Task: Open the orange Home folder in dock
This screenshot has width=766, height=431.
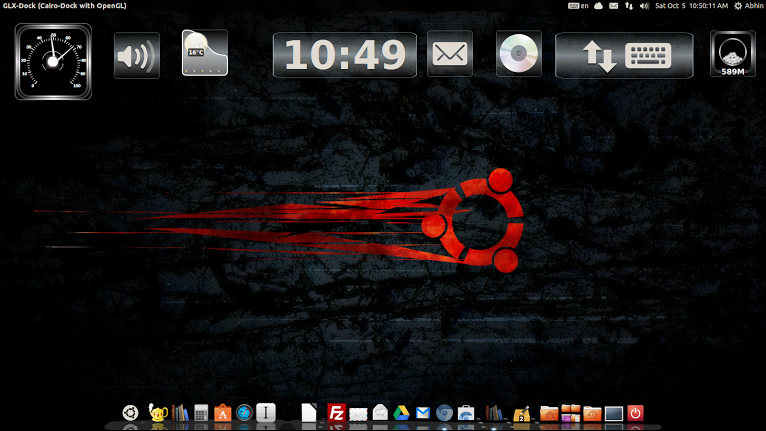Action: tap(549, 414)
